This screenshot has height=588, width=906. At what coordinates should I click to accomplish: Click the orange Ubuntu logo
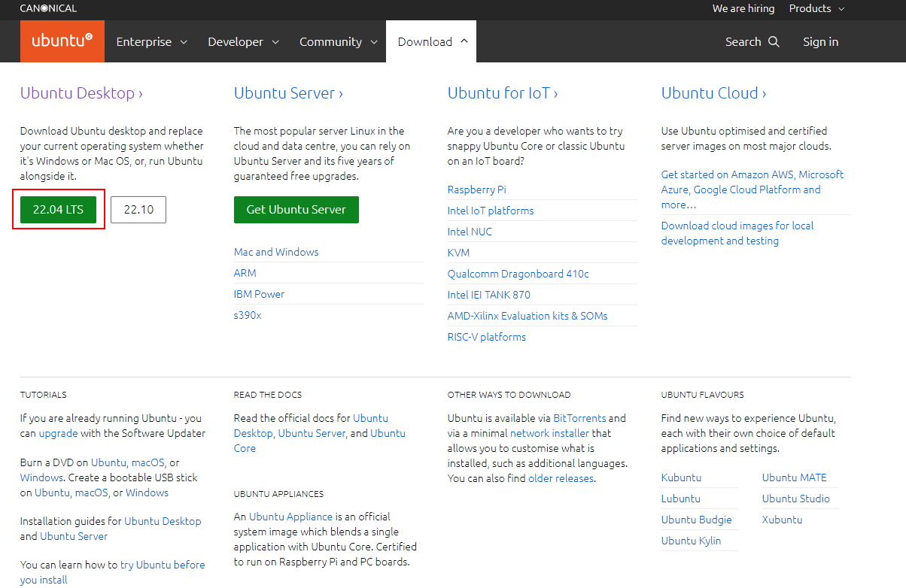tap(62, 41)
